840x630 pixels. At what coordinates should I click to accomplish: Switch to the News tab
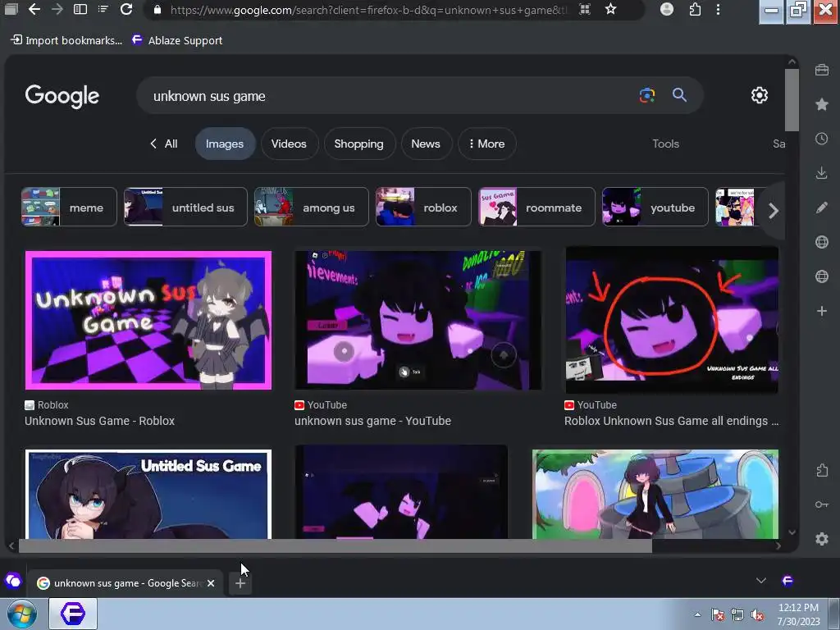pyautogui.click(x=426, y=144)
